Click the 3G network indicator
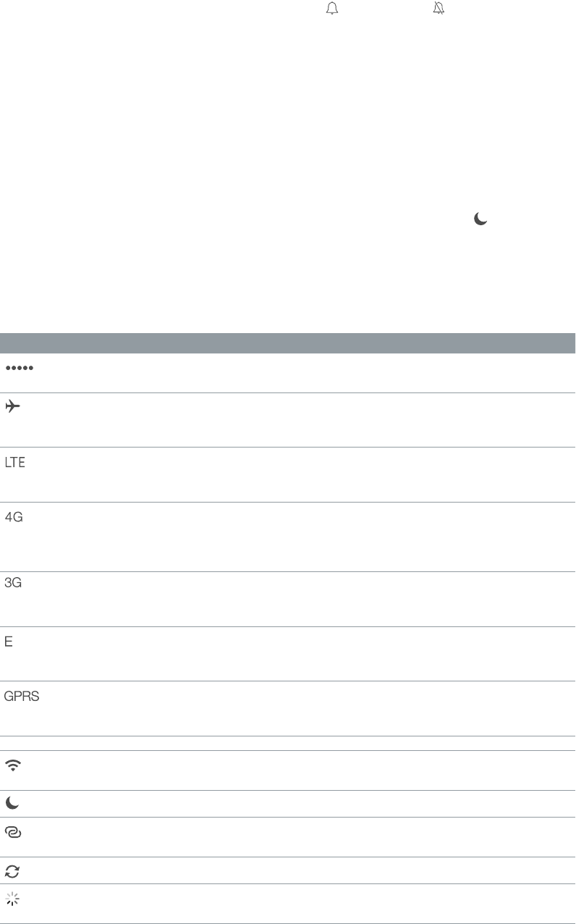Image resolution: width=576 pixels, height=924 pixels. click(x=14, y=583)
